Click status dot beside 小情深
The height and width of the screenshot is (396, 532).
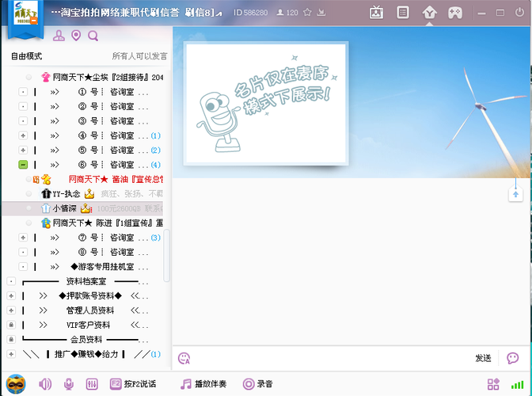pyautogui.click(x=28, y=208)
